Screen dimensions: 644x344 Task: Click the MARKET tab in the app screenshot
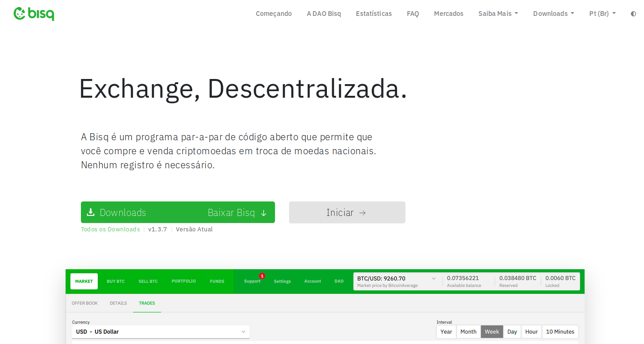(84, 281)
